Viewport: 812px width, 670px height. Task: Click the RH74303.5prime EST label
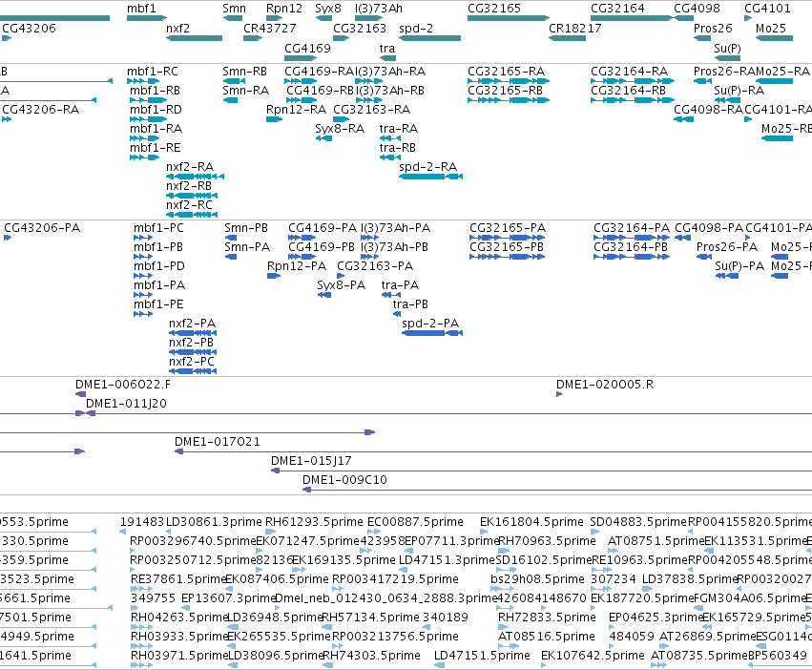pyautogui.click(x=371, y=656)
